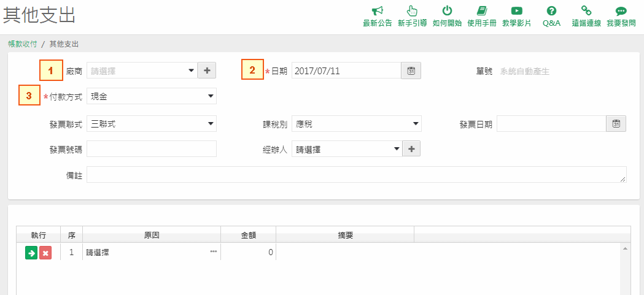Open the 使用手冊 book icon
Image resolution: width=644 pixels, height=295 pixels.
pyautogui.click(x=482, y=10)
